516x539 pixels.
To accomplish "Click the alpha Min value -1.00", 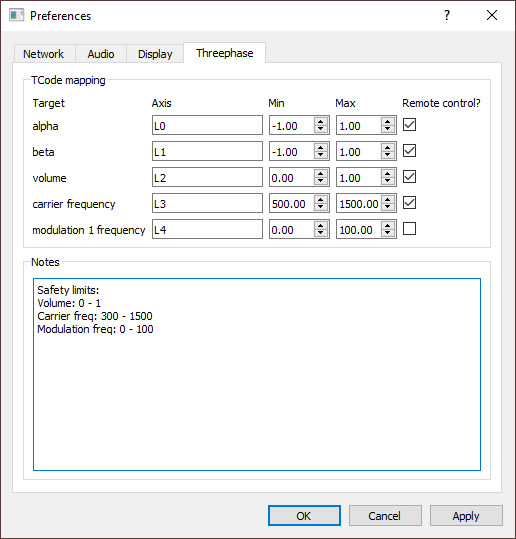I will [285, 126].
